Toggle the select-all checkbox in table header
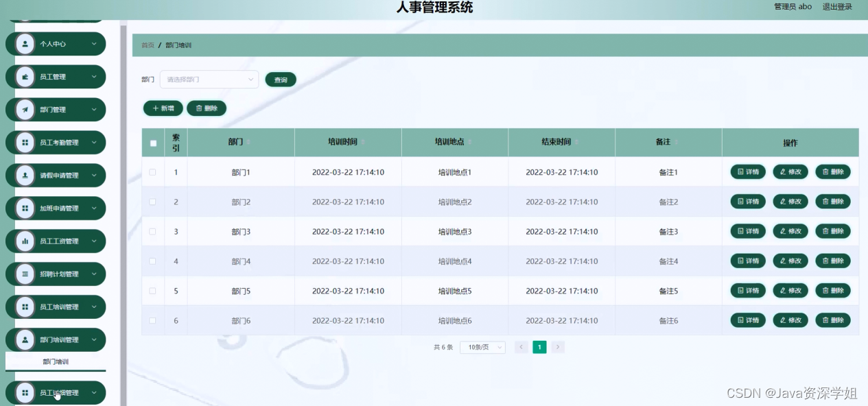Image resolution: width=868 pixels, height=406 pixels. [153, 143]
